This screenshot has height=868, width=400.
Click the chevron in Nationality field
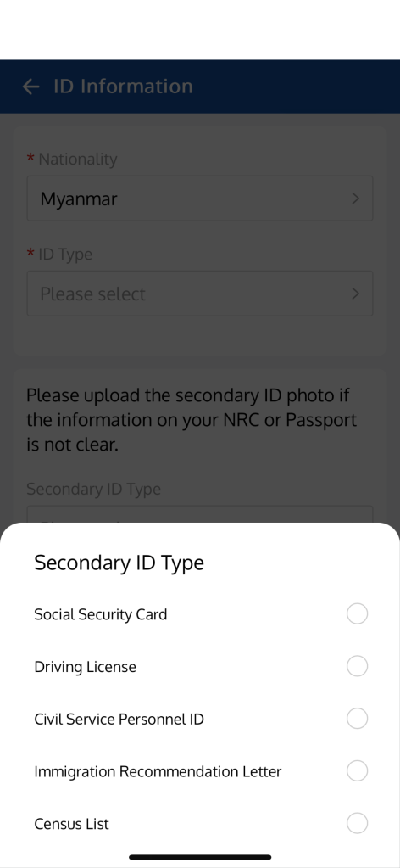pyautogui.click(x=356, y=199)
